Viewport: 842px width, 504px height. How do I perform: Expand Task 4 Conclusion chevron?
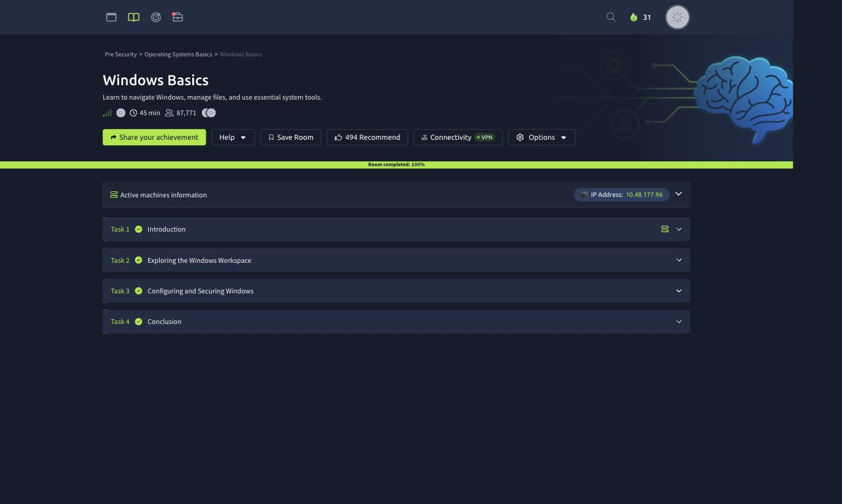[679, 322]
